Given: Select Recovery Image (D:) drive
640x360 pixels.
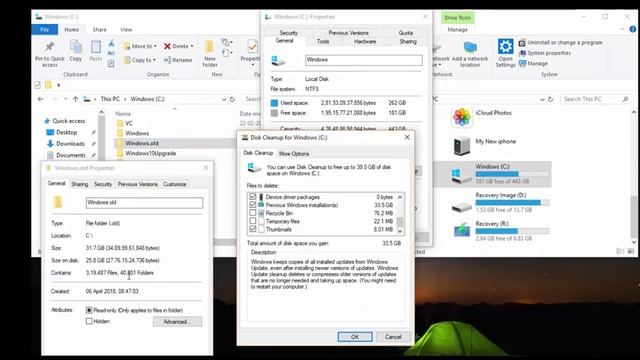Looking at the screenshot, I should tap(500, 202).
